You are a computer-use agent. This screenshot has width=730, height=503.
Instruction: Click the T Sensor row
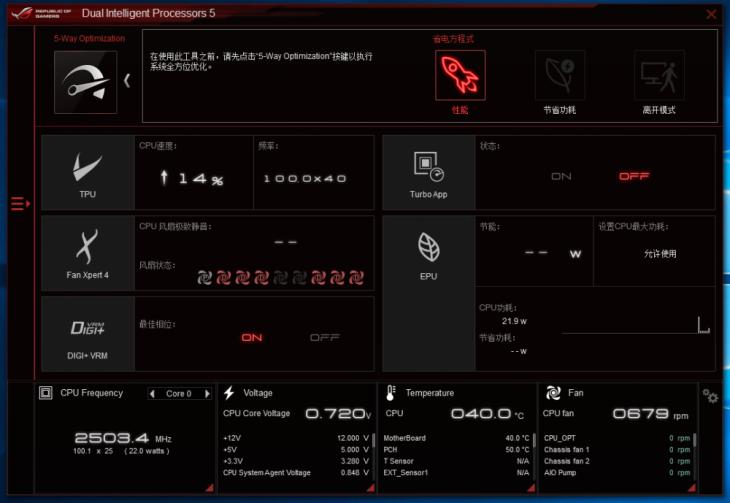[x=456, y=461]
